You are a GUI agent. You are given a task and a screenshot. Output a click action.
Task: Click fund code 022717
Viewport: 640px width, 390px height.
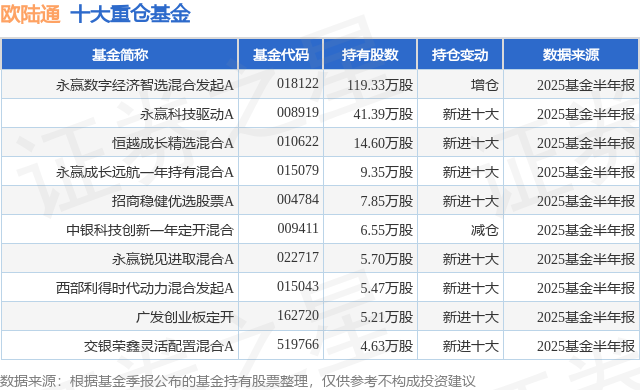298,257
